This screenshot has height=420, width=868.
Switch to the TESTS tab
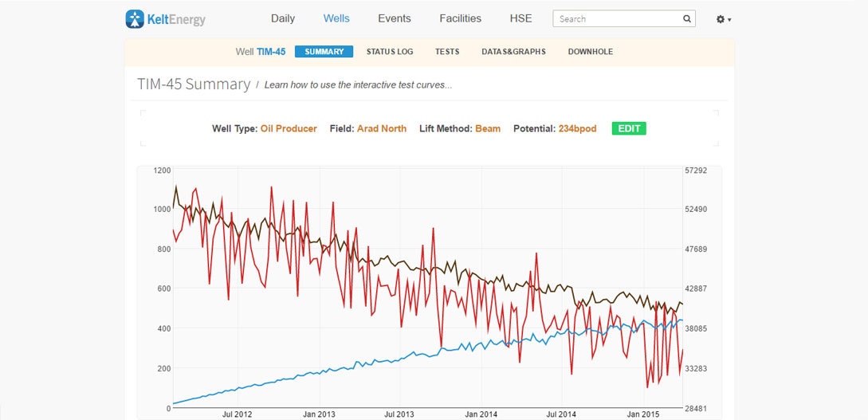[447, 52]
